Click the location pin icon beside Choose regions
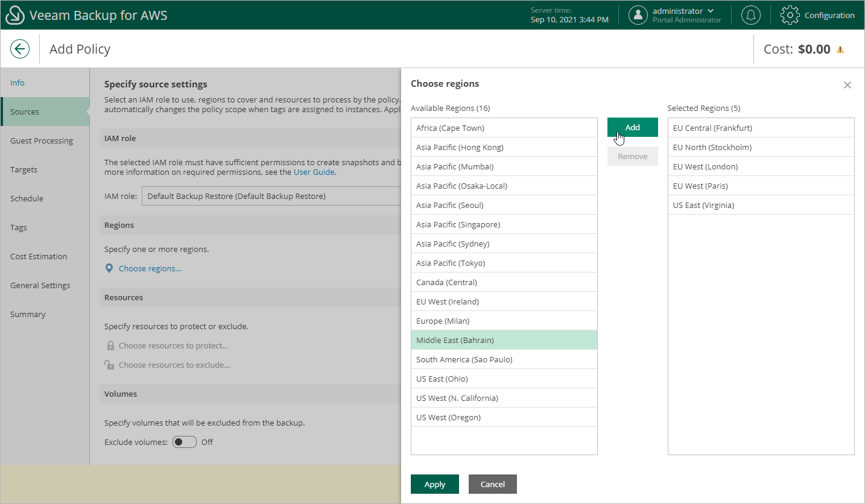865x504 pixels. (109, 268)
